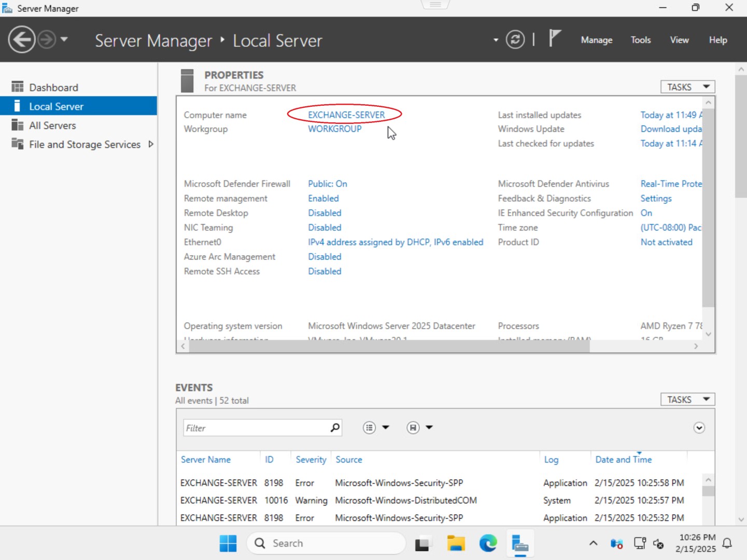Open File Explorer from the taskbar
The height and width of the screenshot is (560, 747).
(456, 543)
